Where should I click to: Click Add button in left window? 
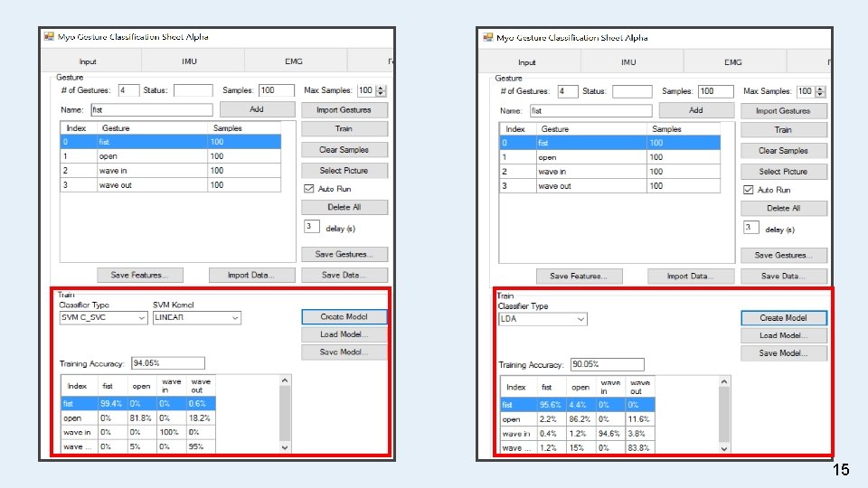point(258,109)
